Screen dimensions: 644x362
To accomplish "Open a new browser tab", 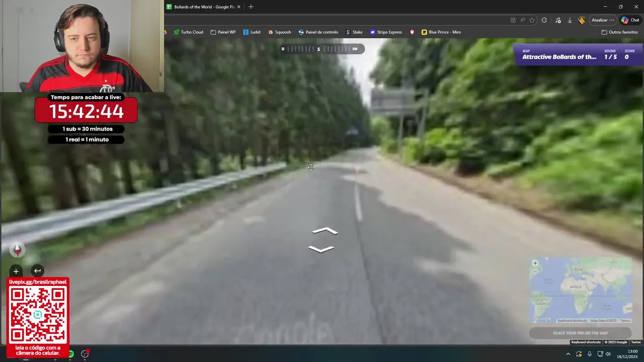I will 251,7.
